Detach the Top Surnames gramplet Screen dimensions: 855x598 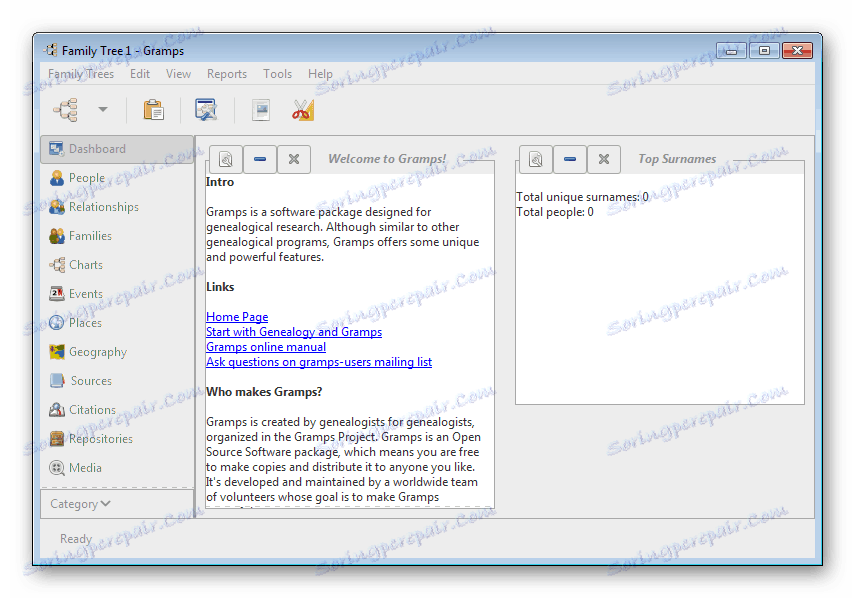pos(535,159)
